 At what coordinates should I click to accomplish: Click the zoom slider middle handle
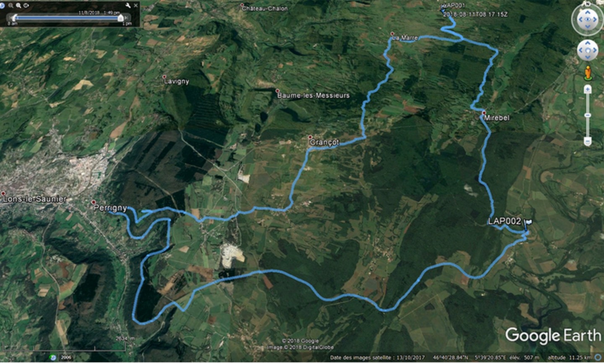(x=588, y=115)
